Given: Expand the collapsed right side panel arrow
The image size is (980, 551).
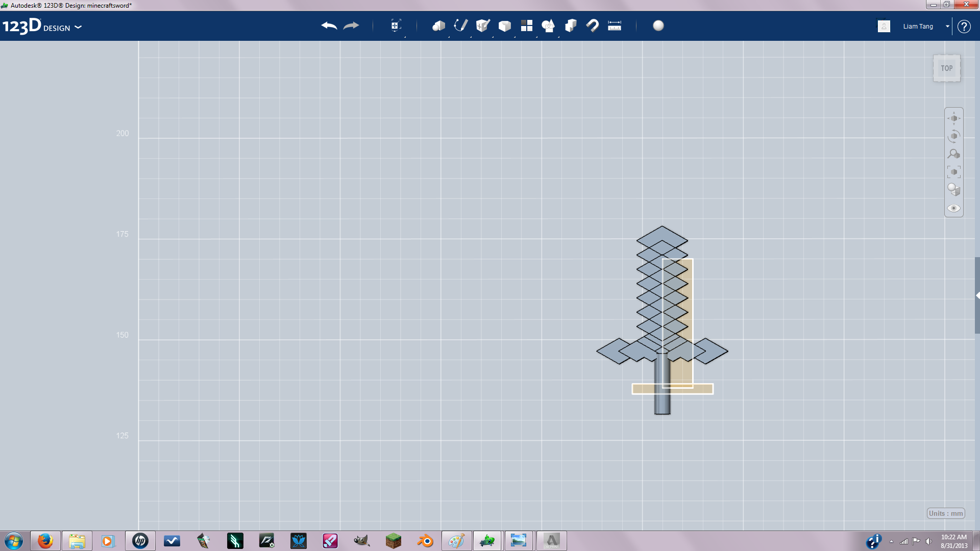Looking at the screenshot, I should [977, 295].
